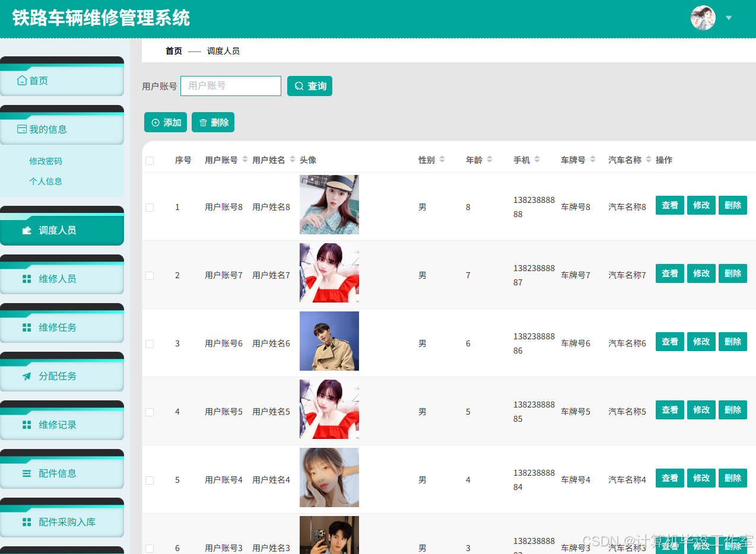Image resolution: width=756 pixels, height=554 pixels.
Task: Open the 配件信息 sidebar menu
Action: tap(62, 473)
